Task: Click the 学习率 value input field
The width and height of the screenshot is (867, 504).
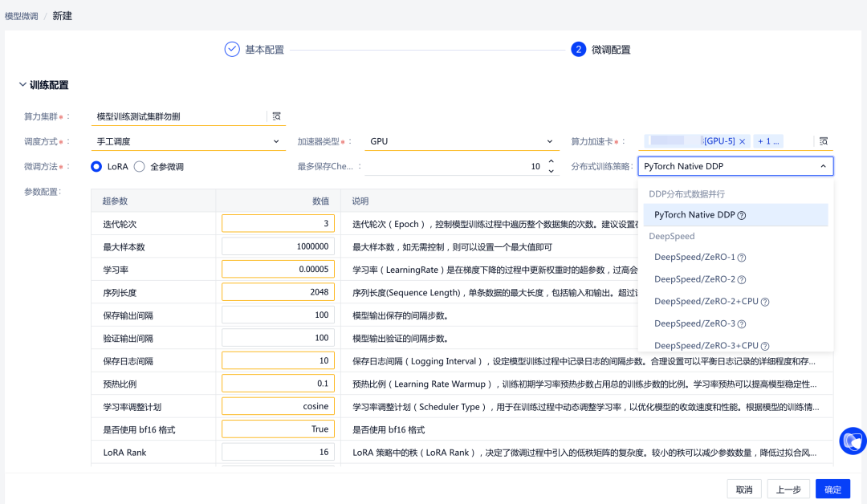Action: (278, 270)
